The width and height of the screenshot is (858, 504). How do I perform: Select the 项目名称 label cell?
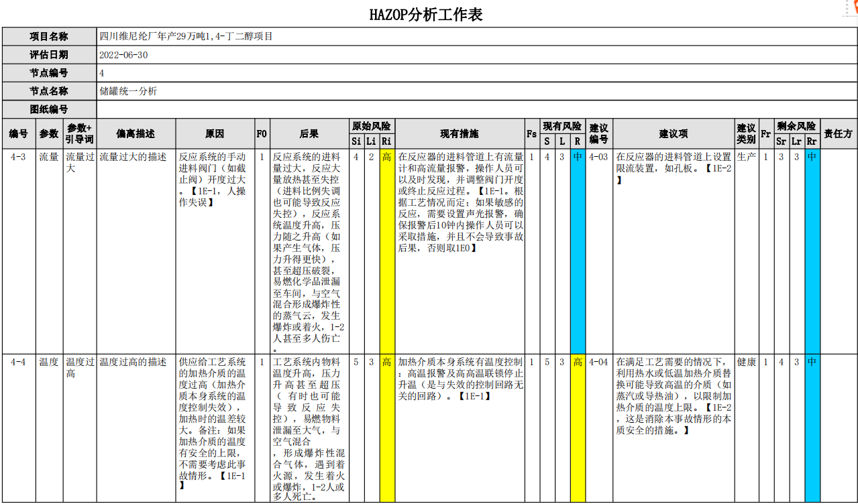pyautogui.click(x=49, y=36)
